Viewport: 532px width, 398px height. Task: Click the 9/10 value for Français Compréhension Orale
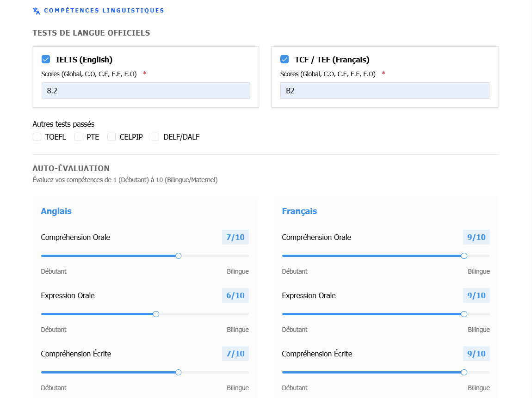click(x=476, y=237)
